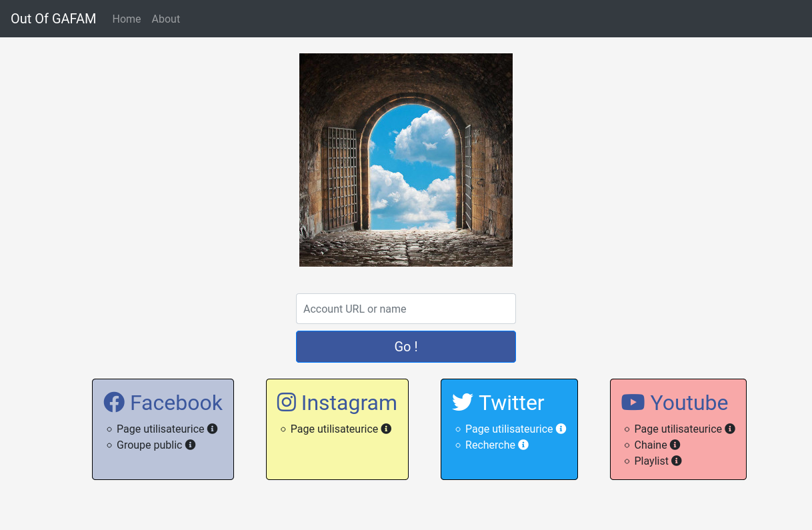Viewport: 812px width, 530px height.
Task: Select 'Recherche' list item
Action: (490, 445)
